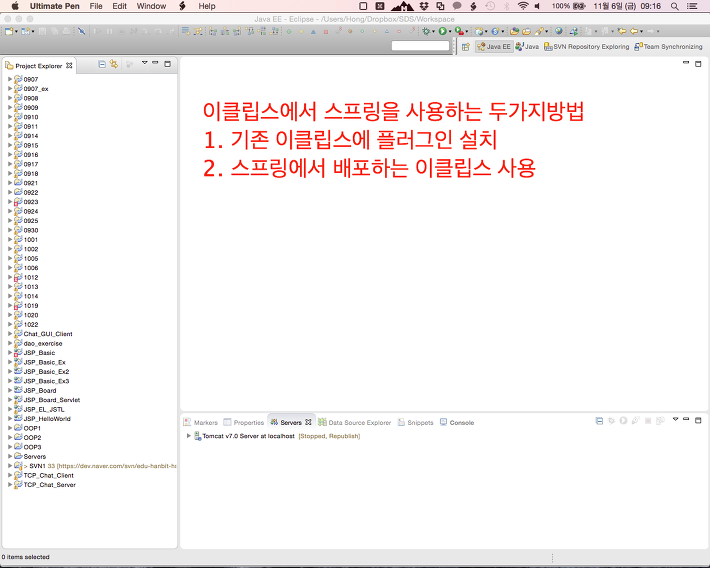Switch to the Java perspective

[x=527, y=47]
